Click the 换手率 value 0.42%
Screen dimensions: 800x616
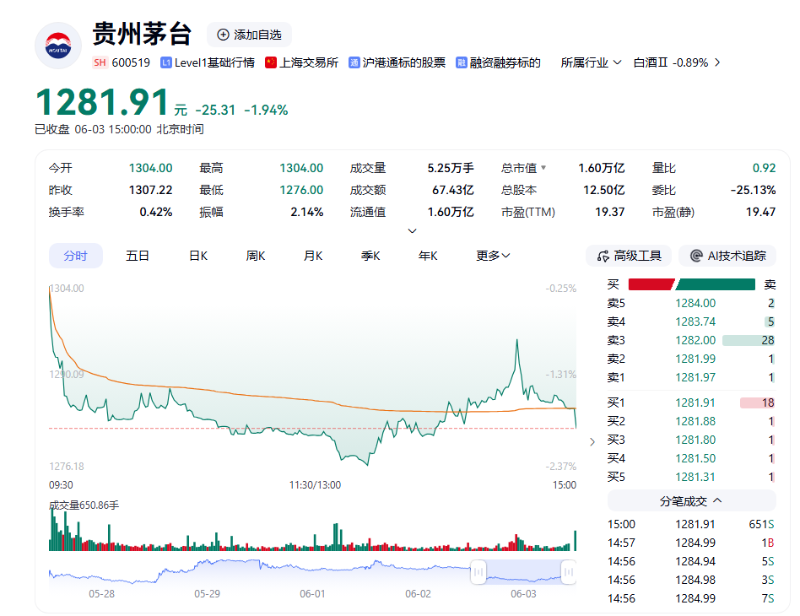pyautogui.click(x=156, y=212)
